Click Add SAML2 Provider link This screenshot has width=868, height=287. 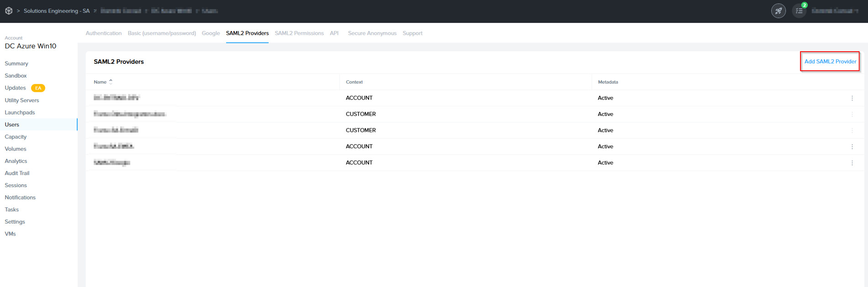[x=830, y=62]
